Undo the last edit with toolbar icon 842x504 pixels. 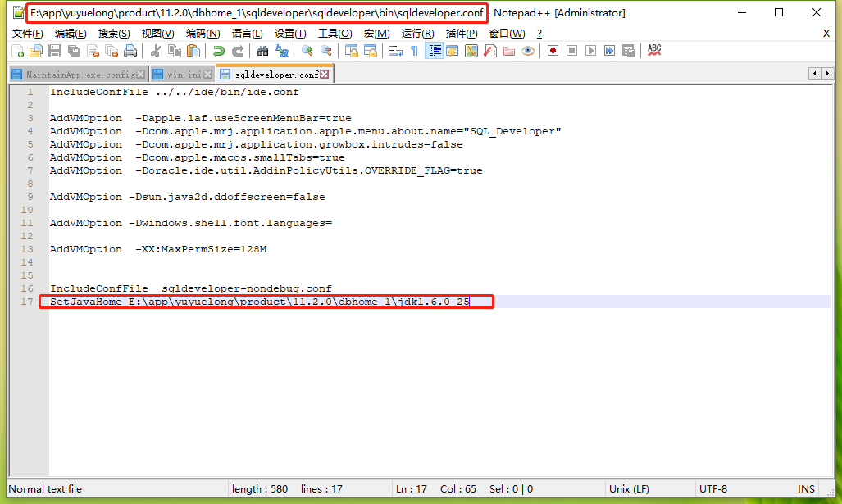(218, 50)
